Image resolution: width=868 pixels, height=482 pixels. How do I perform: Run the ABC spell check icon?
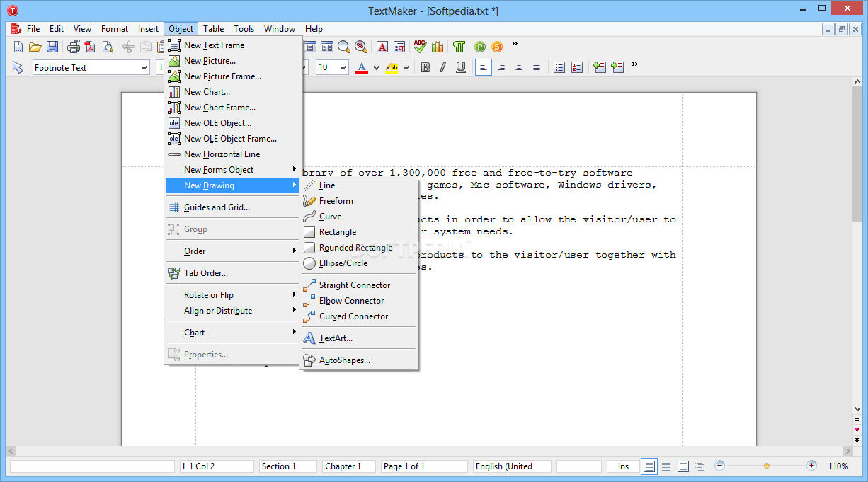[x=421, y=46]
